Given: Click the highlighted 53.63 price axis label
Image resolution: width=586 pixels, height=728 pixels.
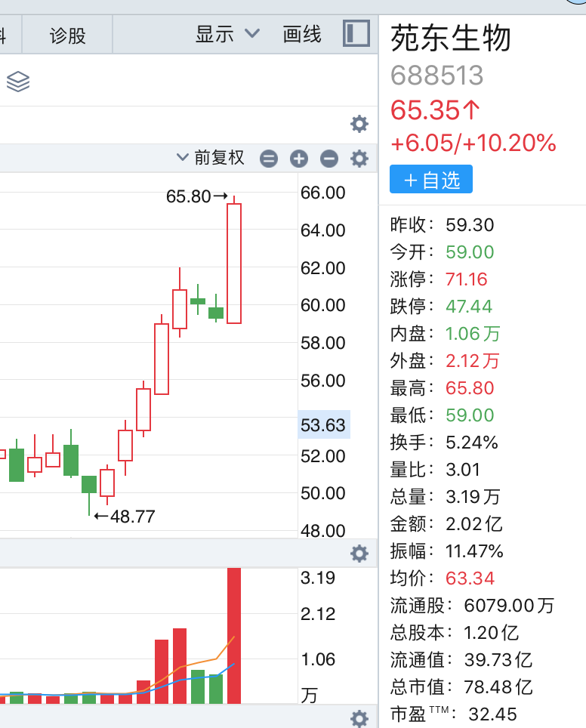Looking at the screenshot, I should click(x=323, y=425).
